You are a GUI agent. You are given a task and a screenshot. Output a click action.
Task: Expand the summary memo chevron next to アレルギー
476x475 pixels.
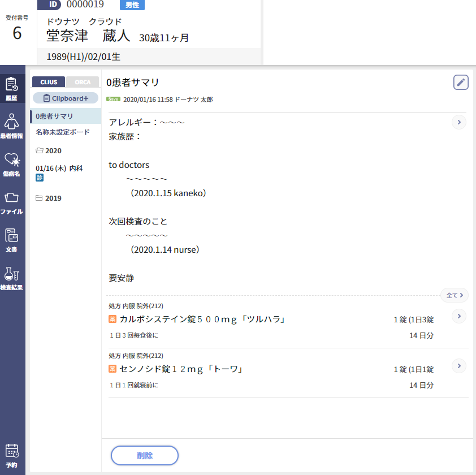[x=459, y=122]
